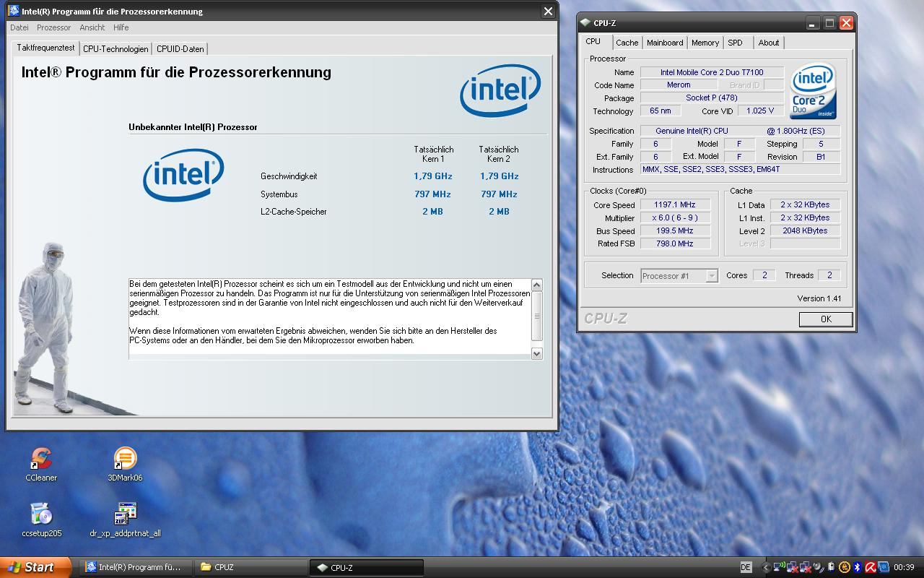The image size is (924, 578).
Task: Open the Prozessor menu
Action: pos(53,27)
